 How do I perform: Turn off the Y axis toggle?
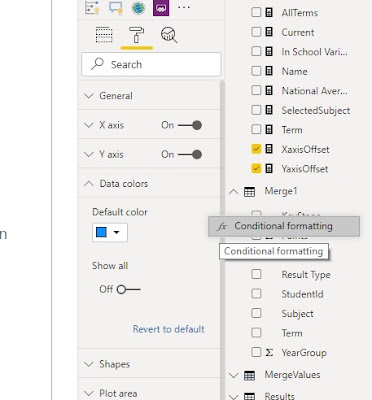190,154
